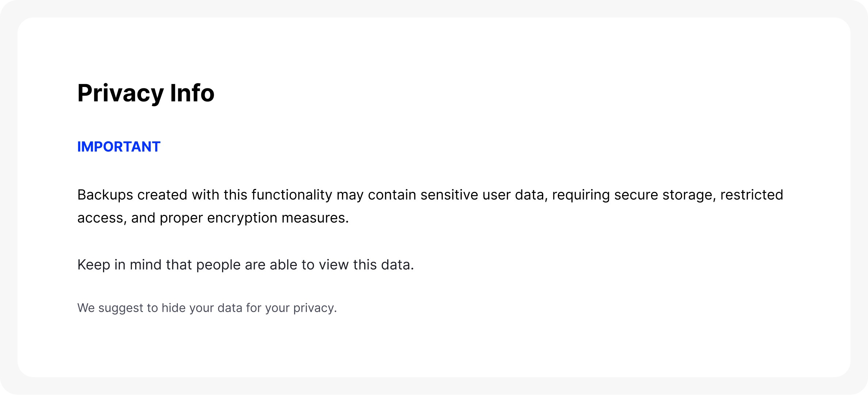Click the "Keep in mind" sentence

pyautogui.click(x=245, y=265)
